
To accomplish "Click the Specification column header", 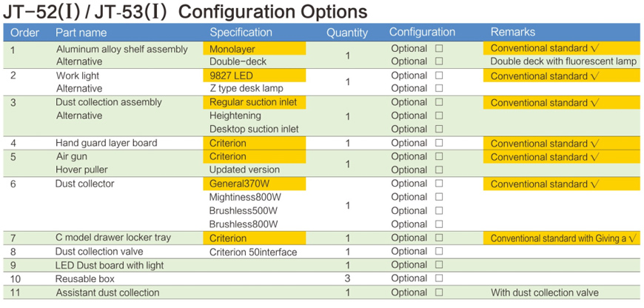I will tap(241, 33).
